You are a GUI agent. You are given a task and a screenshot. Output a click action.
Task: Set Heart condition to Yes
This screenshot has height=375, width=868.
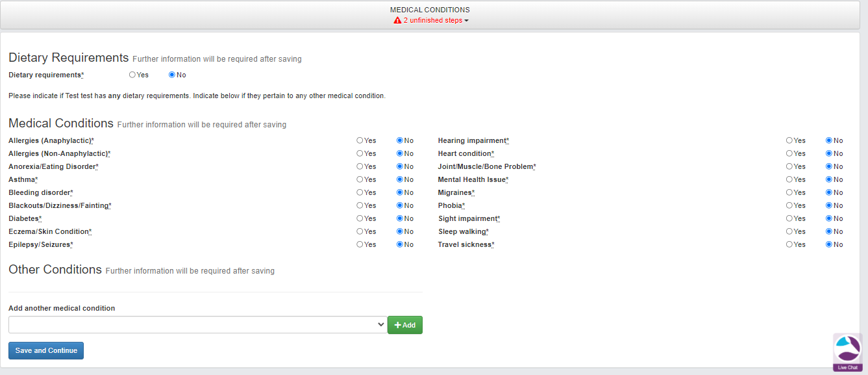point(789,153)
